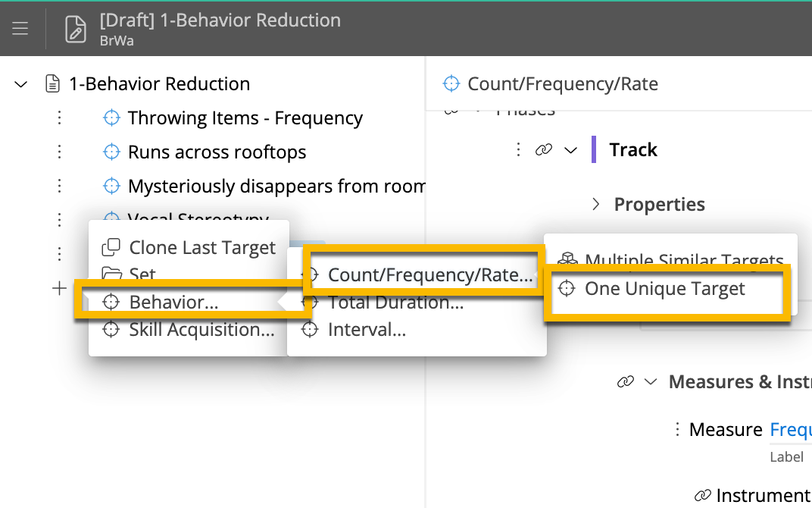Click target icon beside Runs across rooftops
This screenshot has width=812, height=508.
click(x=112, y=152)
